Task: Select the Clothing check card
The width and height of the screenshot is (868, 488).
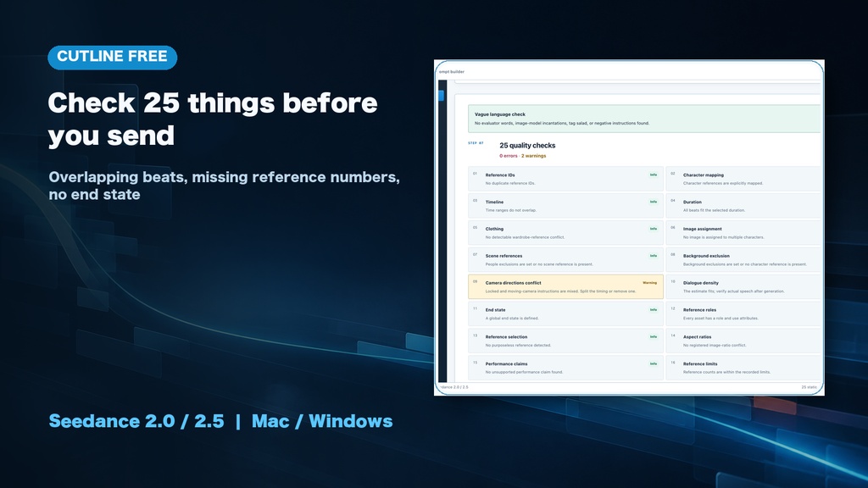Action: [565, 232]
